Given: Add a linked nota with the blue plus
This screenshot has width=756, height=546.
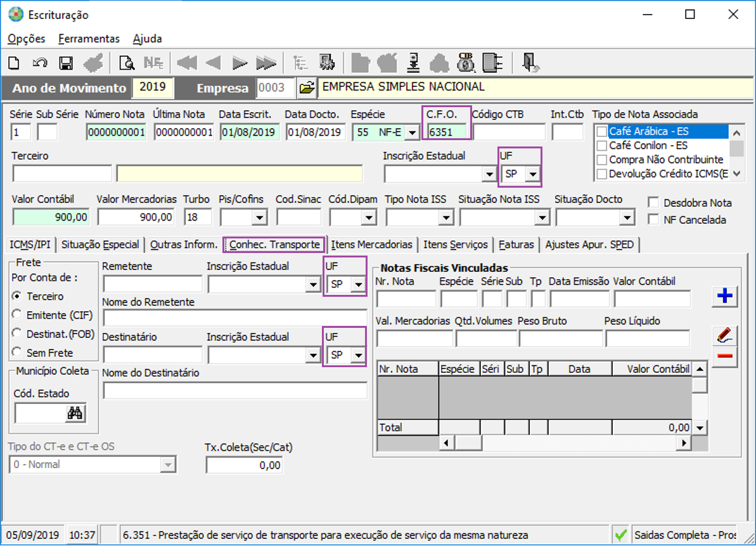Looking at the screenshot, I should [725, 296].
